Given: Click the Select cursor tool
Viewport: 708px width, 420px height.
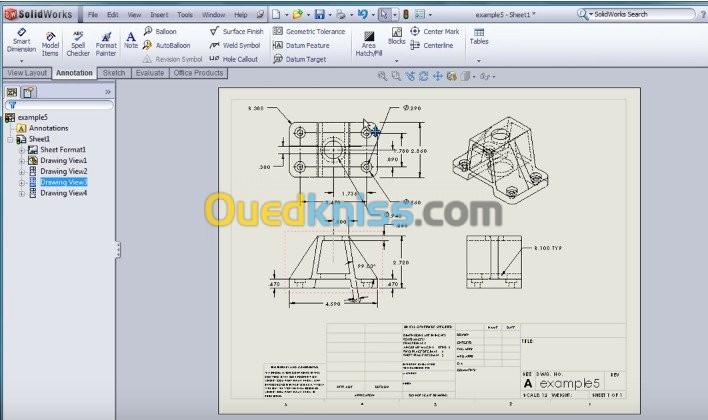Looking at the screenshot, I should [x=383, y=14].
